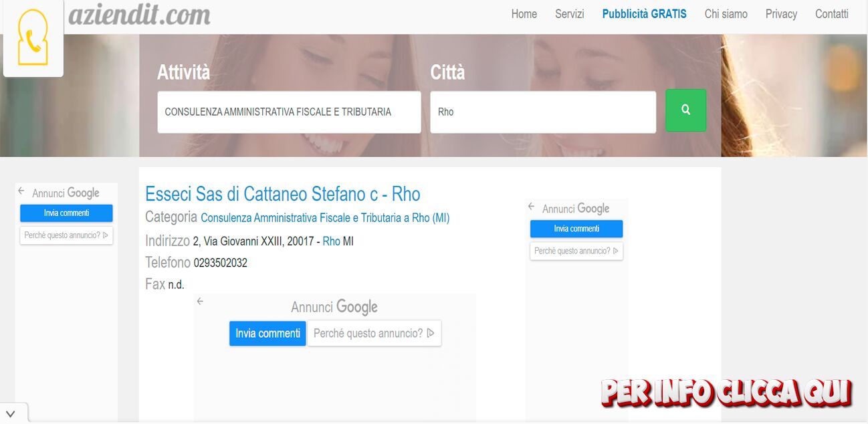Go to the Servizi page
This screenshot has height=424, width=868.
[569, 14]
